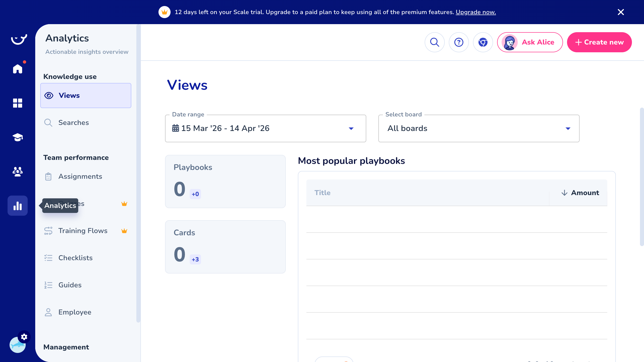Click the smiley company logo at top left
Image resolution: width=644 pixels, height=362 pixels.
point(19,39)
